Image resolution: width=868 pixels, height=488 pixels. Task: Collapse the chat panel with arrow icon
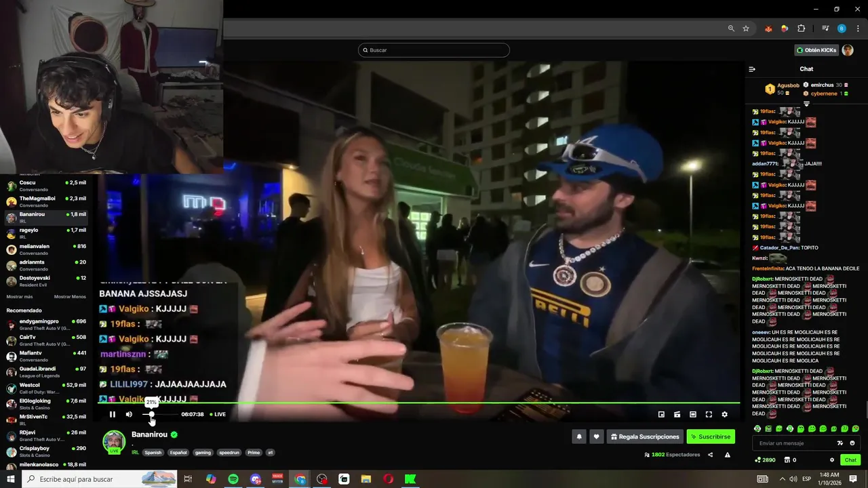pos(752,69)
